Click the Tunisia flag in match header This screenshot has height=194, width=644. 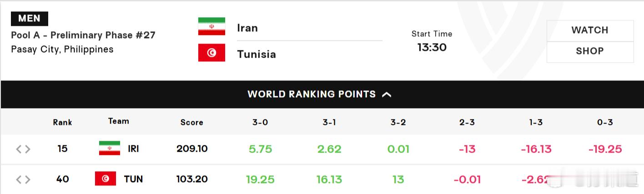click(211, 53)
